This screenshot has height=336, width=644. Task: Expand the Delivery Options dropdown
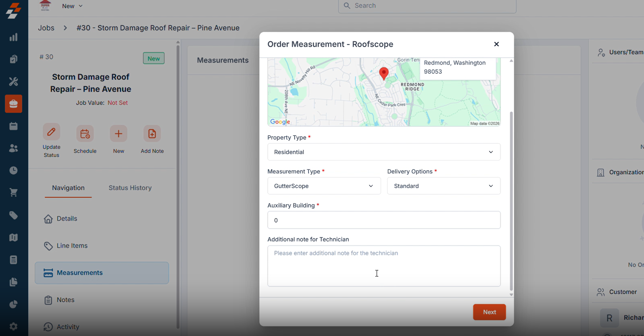coord(444,186)
